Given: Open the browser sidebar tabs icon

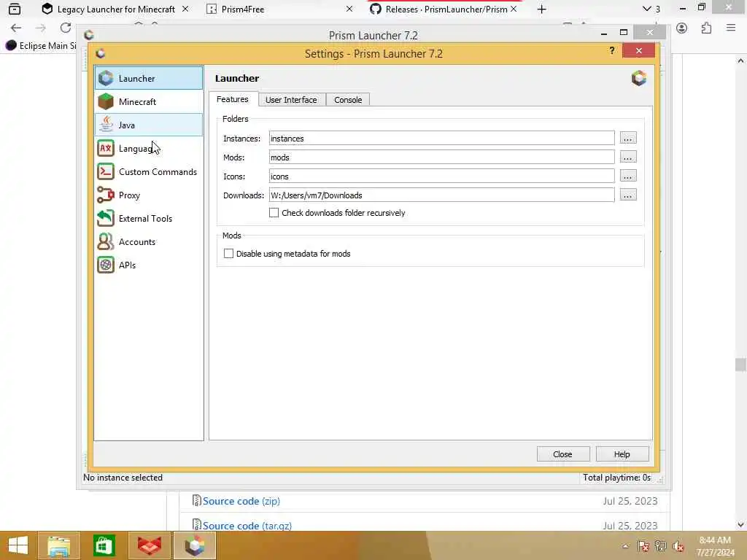Looking at the screenshot, I should pyautogui.click(x=15, y=9).
